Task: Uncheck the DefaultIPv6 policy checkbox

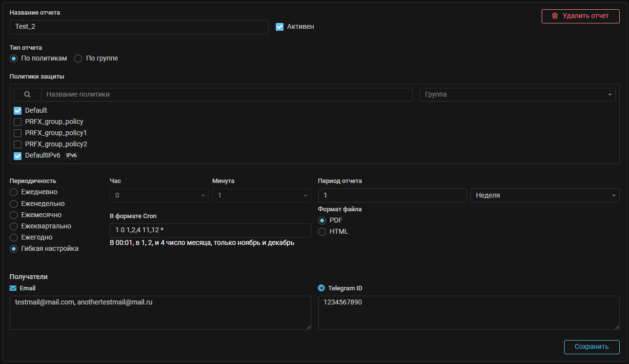Action: coord(18,156)
